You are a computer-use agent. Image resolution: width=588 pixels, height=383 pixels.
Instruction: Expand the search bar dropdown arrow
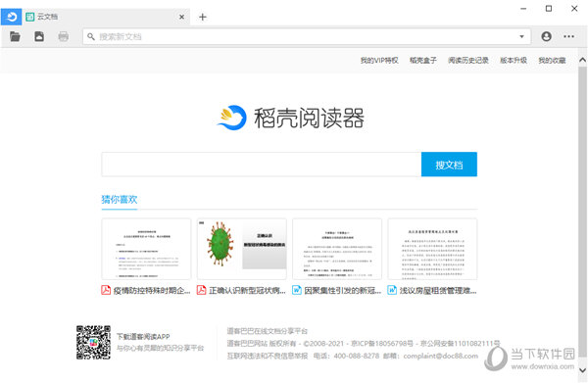tap(521, 36)
